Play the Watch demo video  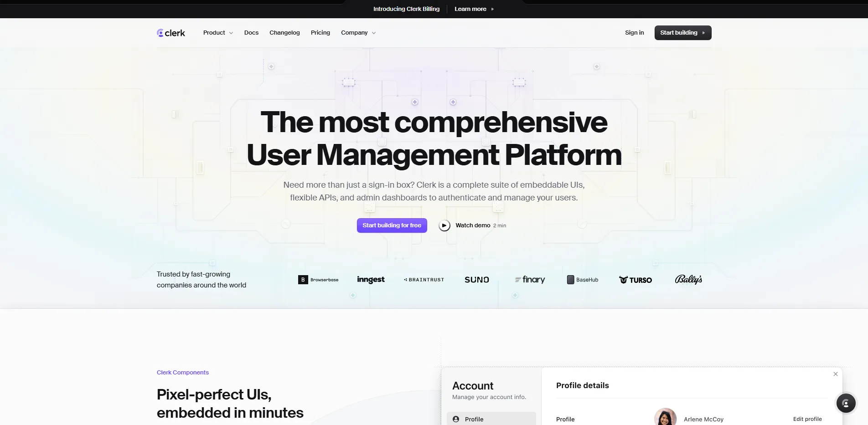(444, 225)
